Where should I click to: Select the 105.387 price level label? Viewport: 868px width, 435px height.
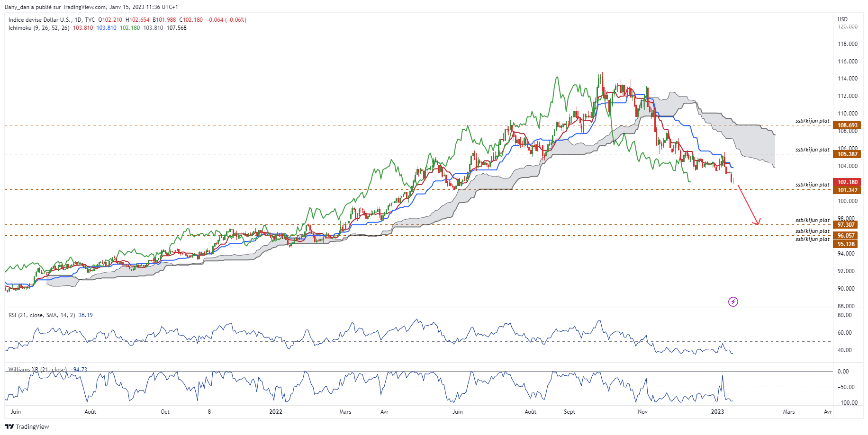[x=847, y=154]
